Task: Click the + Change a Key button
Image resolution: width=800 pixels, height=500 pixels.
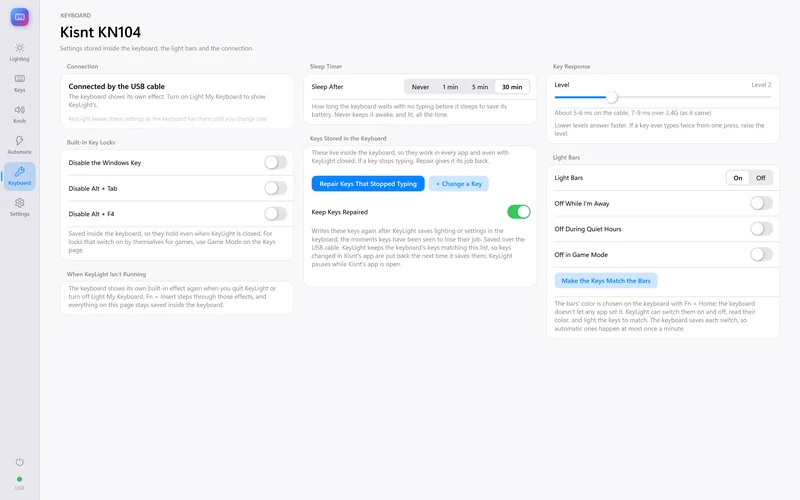Action: click(x=459, y=184)
